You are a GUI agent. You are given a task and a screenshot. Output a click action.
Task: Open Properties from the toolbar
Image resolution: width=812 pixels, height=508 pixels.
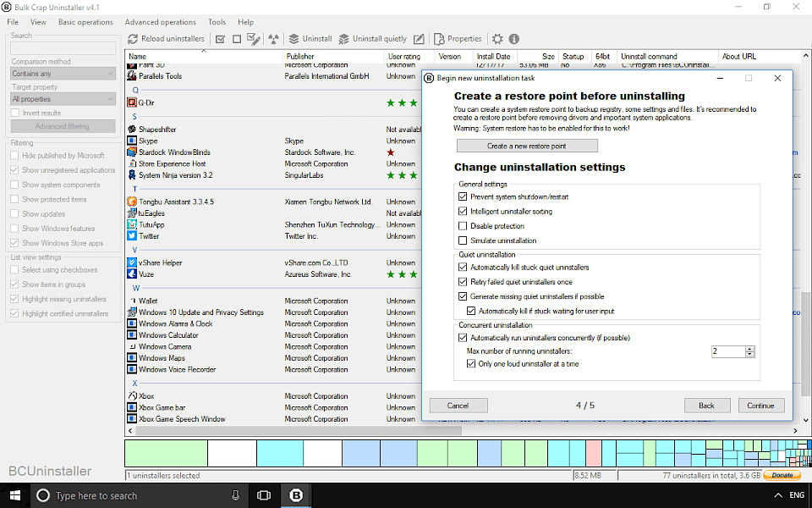coord(458,39)
